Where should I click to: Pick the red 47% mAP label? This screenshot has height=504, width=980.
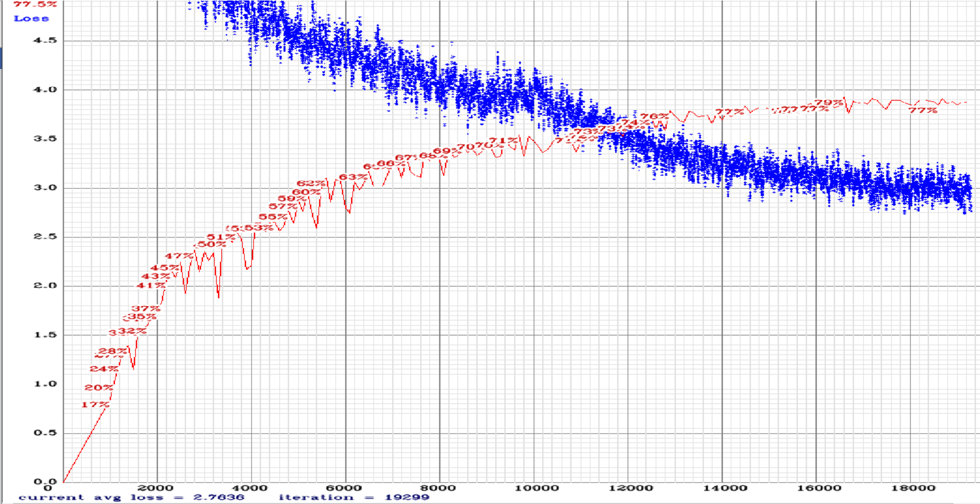(x=179, y=256)
